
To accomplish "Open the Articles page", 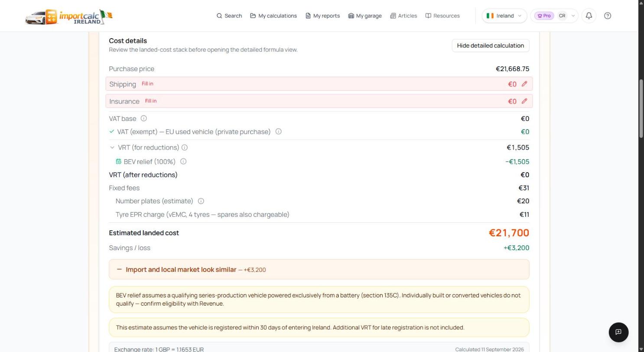I will 403,16.
